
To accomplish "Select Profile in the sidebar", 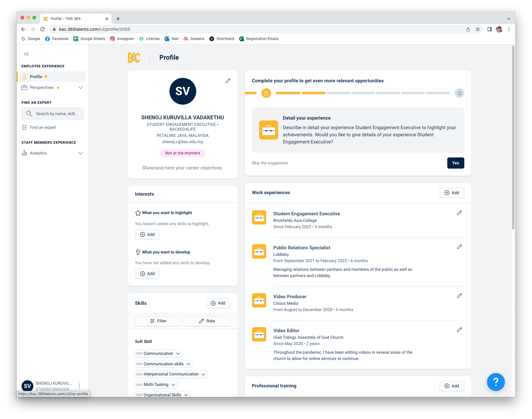I will click(36, 77).
